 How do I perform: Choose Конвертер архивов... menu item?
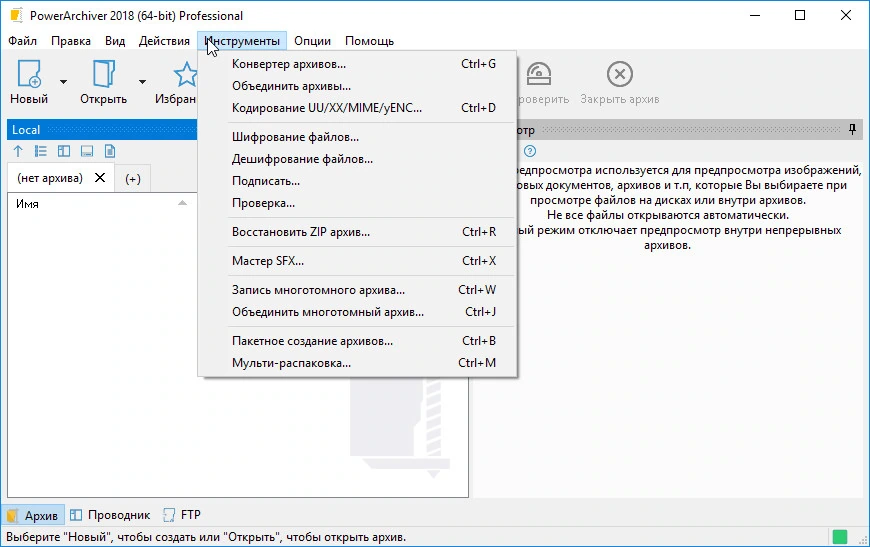(x=357, y=64)
